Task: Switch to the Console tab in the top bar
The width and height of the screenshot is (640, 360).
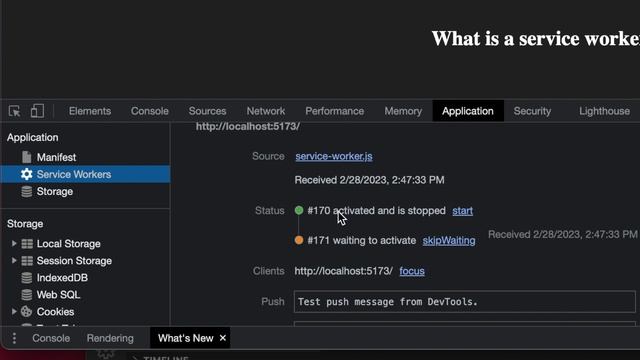Action: point(149,111)
